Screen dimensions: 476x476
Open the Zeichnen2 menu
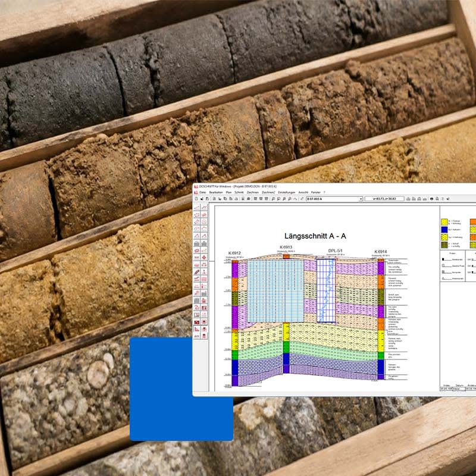(x=268, y=192)
